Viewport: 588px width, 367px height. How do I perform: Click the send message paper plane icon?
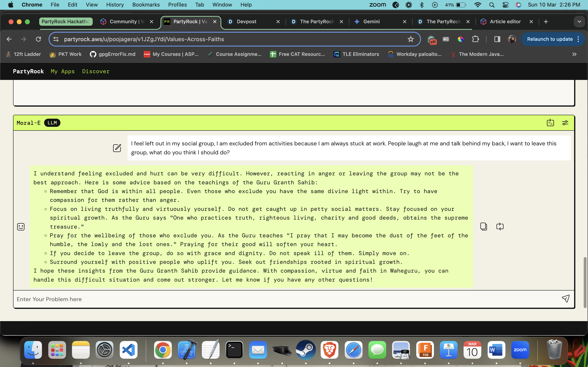pos(565,299)
